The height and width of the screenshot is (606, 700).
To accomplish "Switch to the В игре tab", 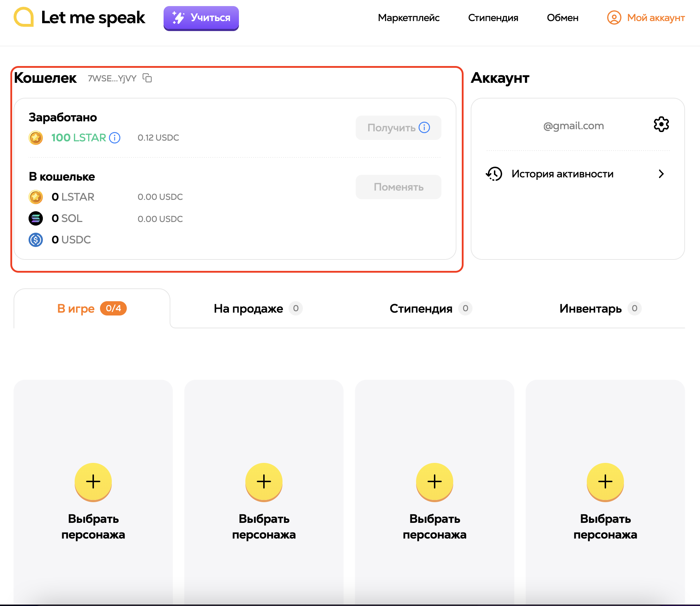I will coord(92,308).
